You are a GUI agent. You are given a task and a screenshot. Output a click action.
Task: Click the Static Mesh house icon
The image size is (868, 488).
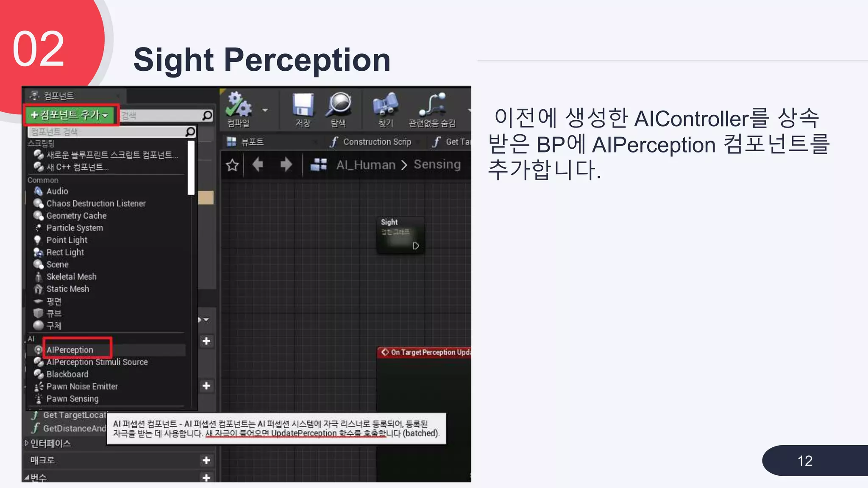tap(39, 289)
